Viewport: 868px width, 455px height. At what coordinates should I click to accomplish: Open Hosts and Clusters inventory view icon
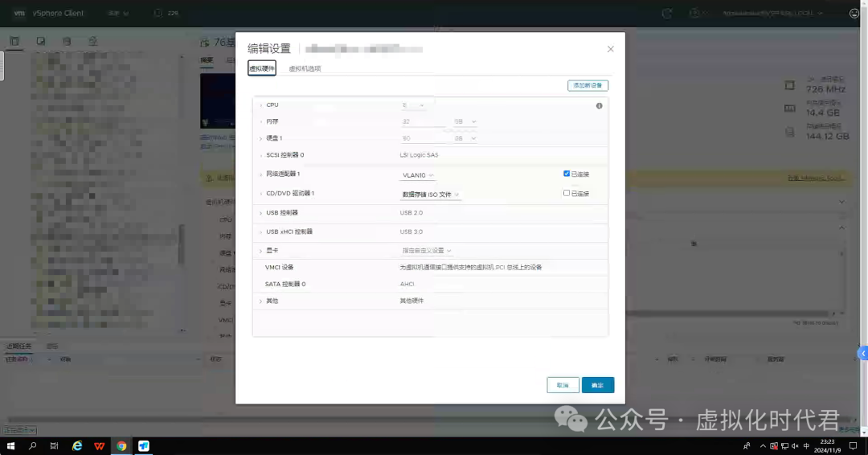(x=14, y=41)
